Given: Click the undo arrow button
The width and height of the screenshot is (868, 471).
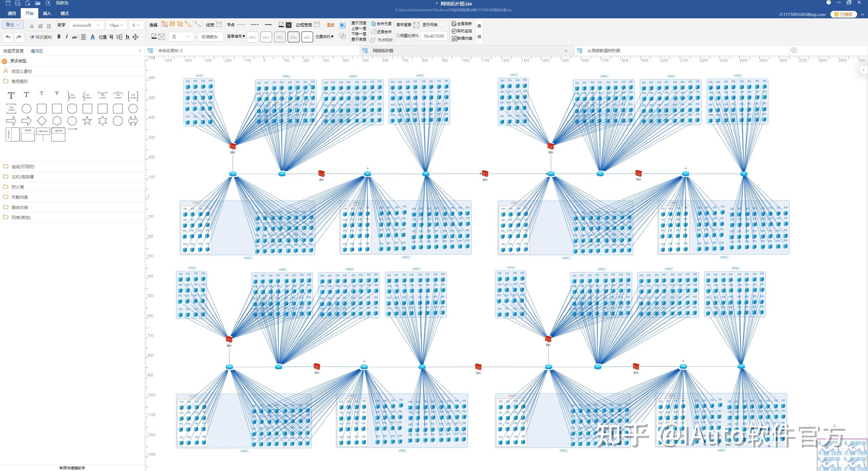Looking at the screenshot, I should point(8,37).
